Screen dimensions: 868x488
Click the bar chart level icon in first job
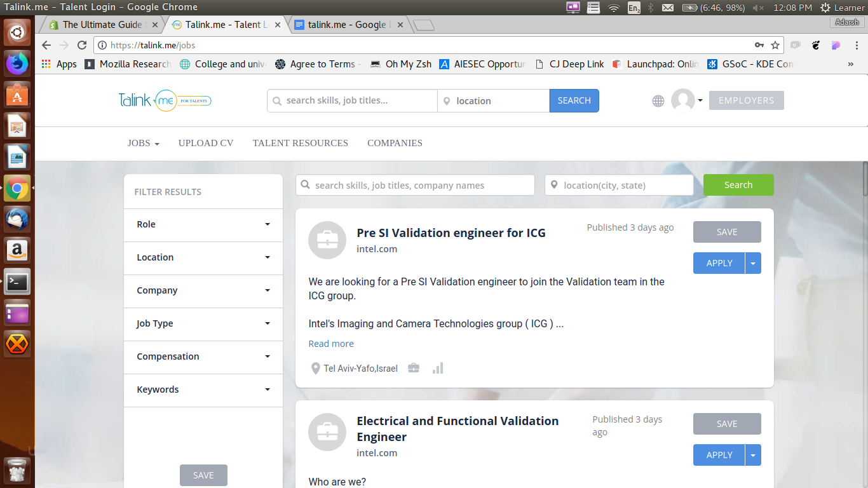tap(438, 368)
